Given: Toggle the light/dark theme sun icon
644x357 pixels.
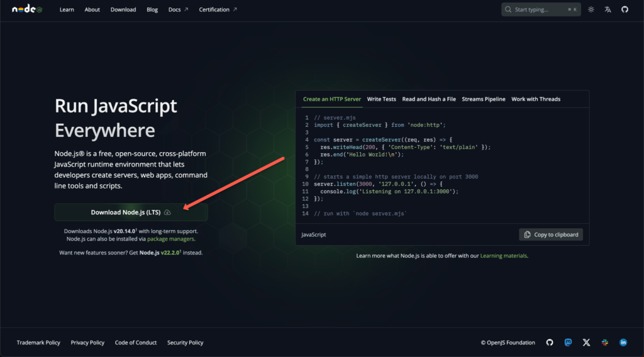Looking at the screenshot, I should click(591, 9).
